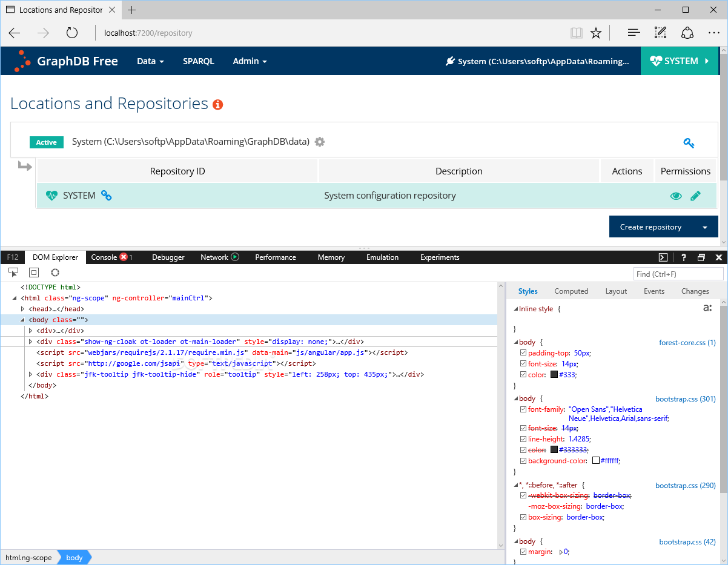The image size is (728, 565).
Task: Open Reading view icon
Action: point(576,33)
